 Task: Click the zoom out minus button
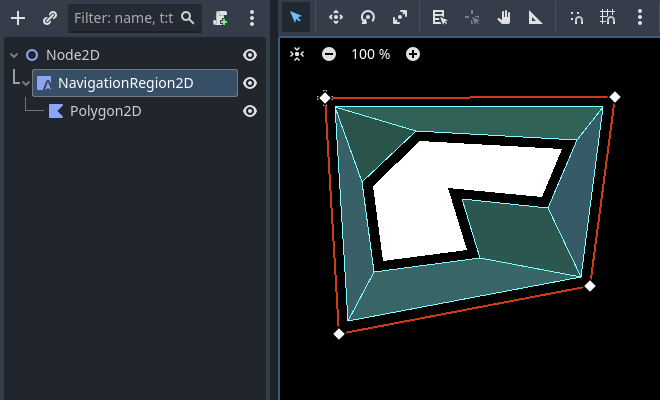(x=329, y=54)
